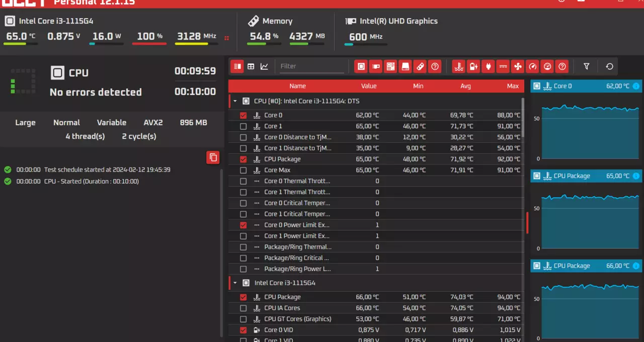Toggle the battery power sensor filter icon

click(x=473, y=66)
